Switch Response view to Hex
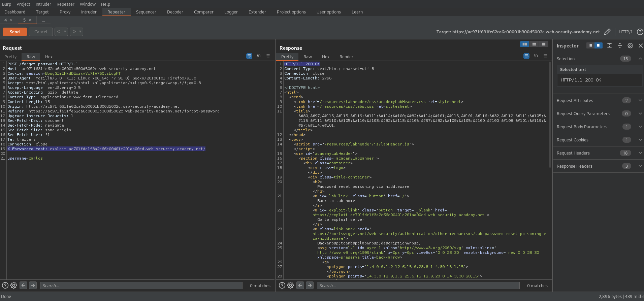This screenshot has width=644, height=301. (326, 57)
